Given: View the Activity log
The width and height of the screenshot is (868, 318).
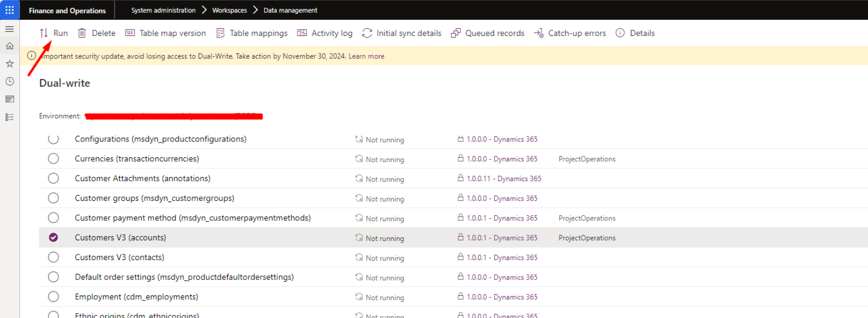Looking at the screenshot, I should pyautogui.click(x=325, y=33).
